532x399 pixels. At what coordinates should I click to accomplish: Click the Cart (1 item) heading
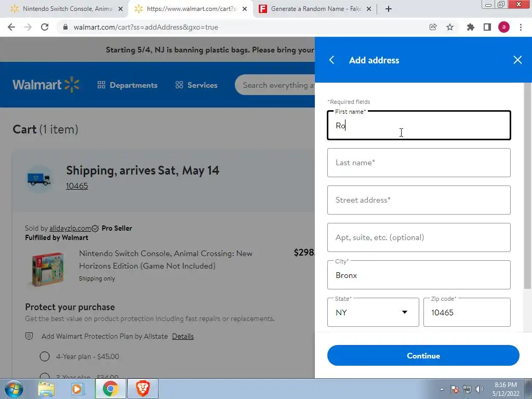tap(46, 129)
